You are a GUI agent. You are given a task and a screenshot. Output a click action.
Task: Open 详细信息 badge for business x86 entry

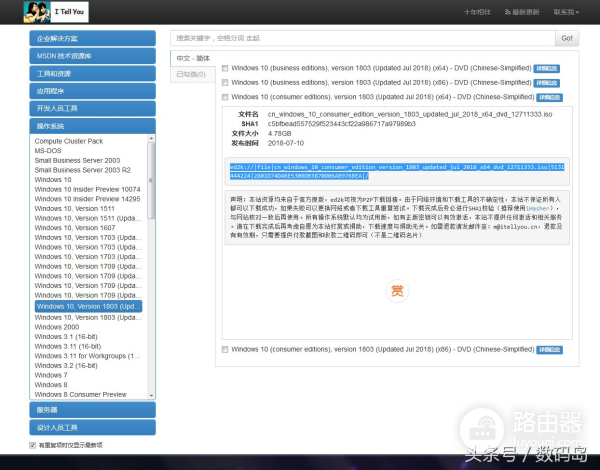click(x=544, y=83)
